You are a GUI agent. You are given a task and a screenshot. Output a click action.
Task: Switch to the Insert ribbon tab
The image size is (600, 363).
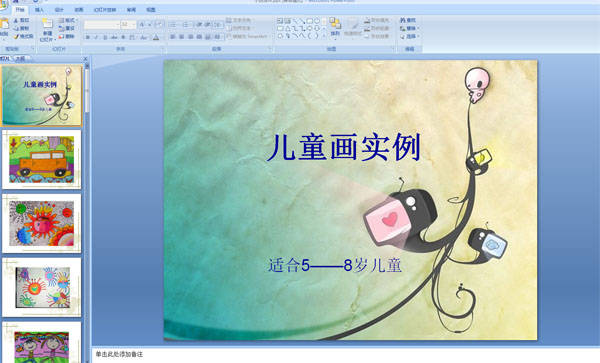(39, 10)
